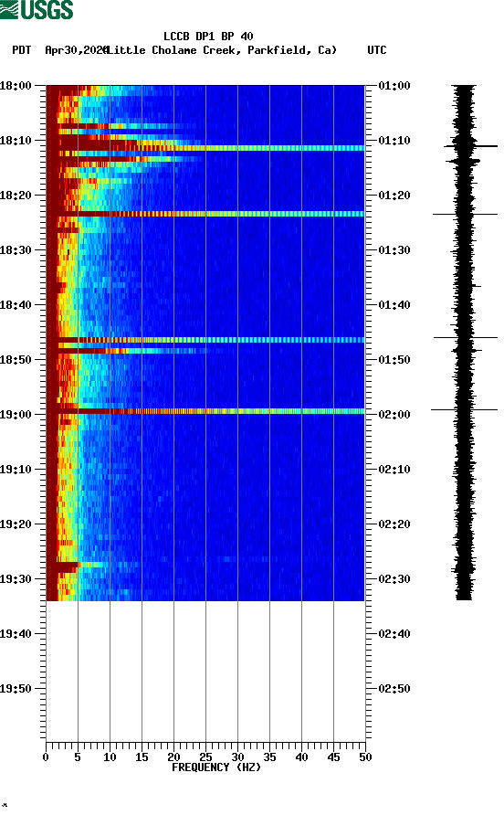Click the '5' frequency axis label

78,757
